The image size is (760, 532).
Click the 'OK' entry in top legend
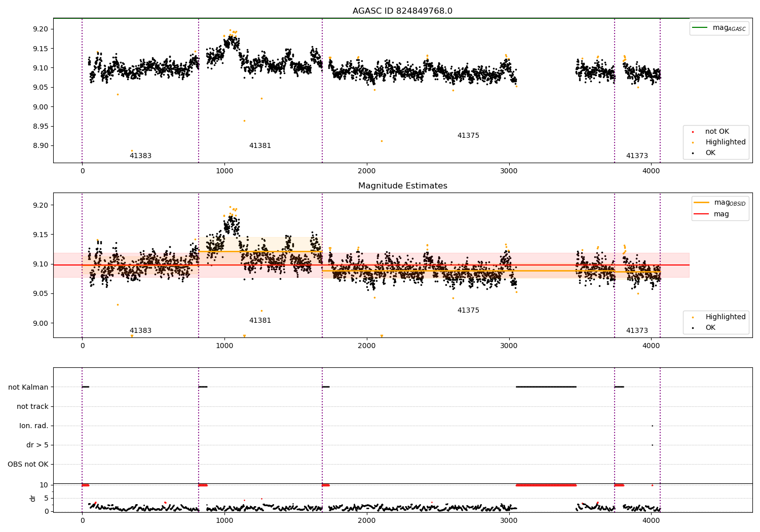pos(710,153)
